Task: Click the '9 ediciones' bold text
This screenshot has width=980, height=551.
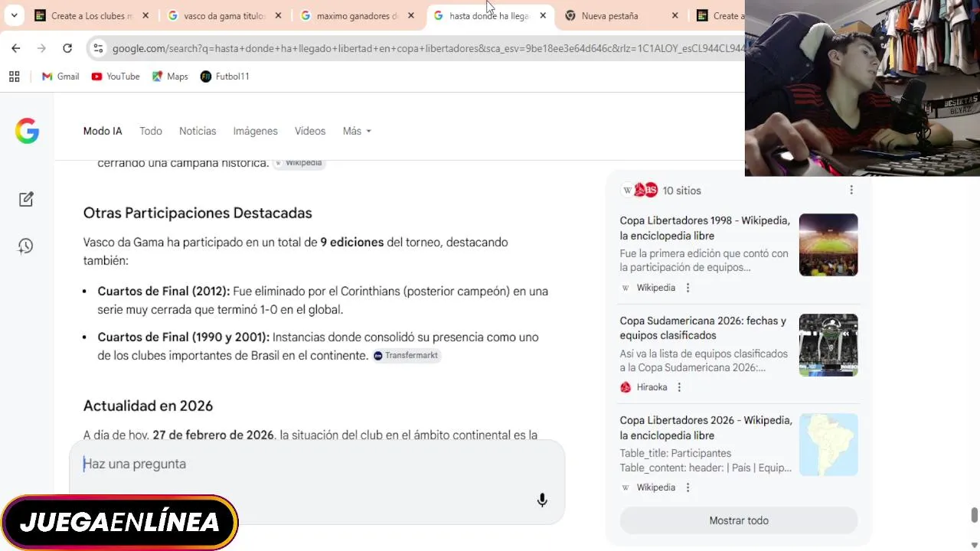Action: click(352, 242)
